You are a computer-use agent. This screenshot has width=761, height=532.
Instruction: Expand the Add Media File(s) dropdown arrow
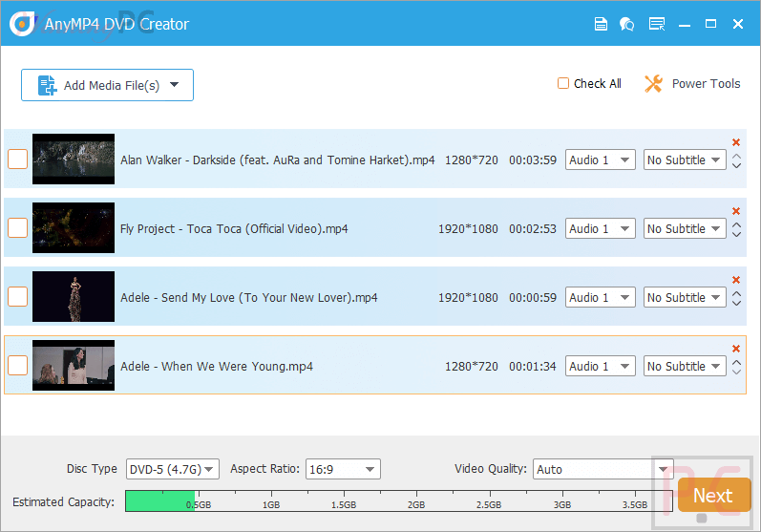pyautogui.click(x=174, y=85)
